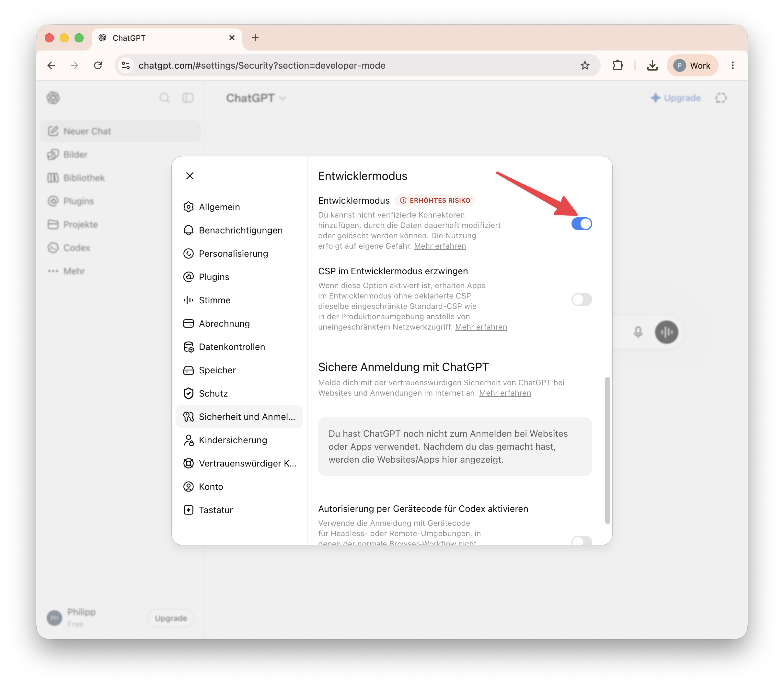Click the ChatGPT logo in sidebar
784x687 pixels.
coord(53,98)
